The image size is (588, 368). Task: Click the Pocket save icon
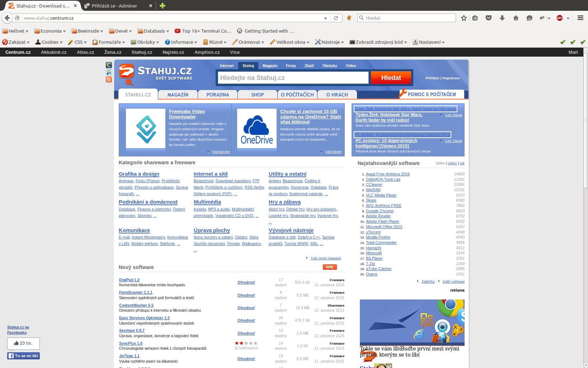click(489, 18)
